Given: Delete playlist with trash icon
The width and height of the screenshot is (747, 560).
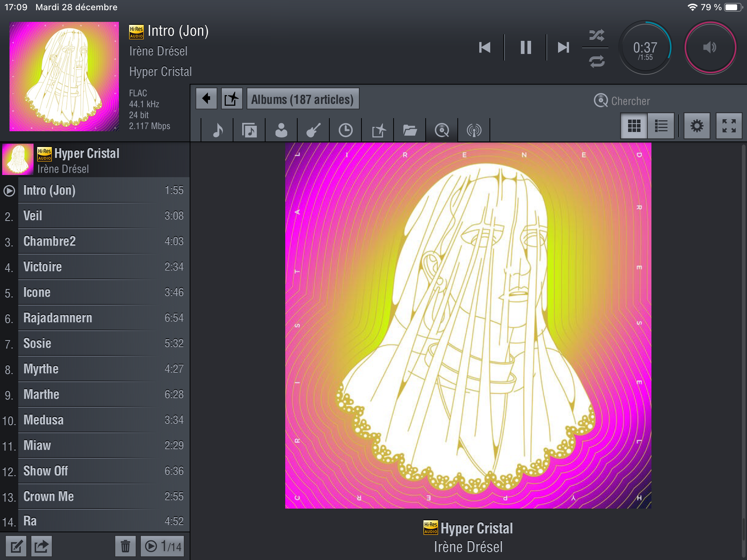Looking at the screenshot, I should 125,546.
